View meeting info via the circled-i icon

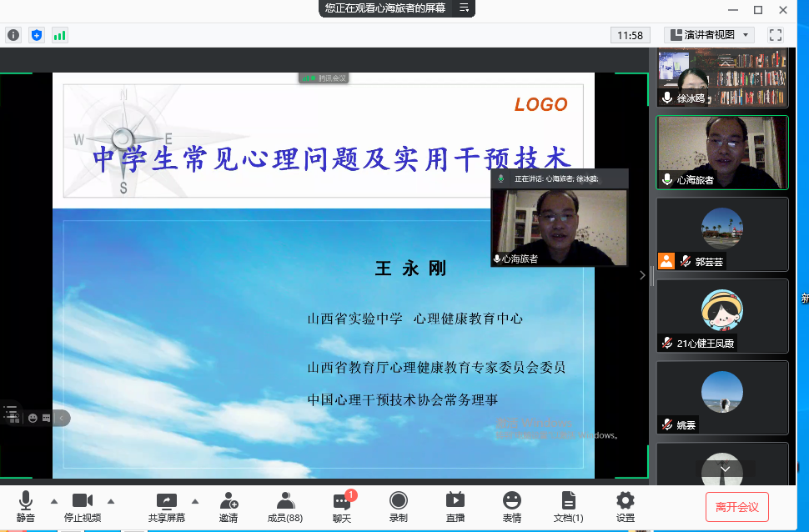13,35
